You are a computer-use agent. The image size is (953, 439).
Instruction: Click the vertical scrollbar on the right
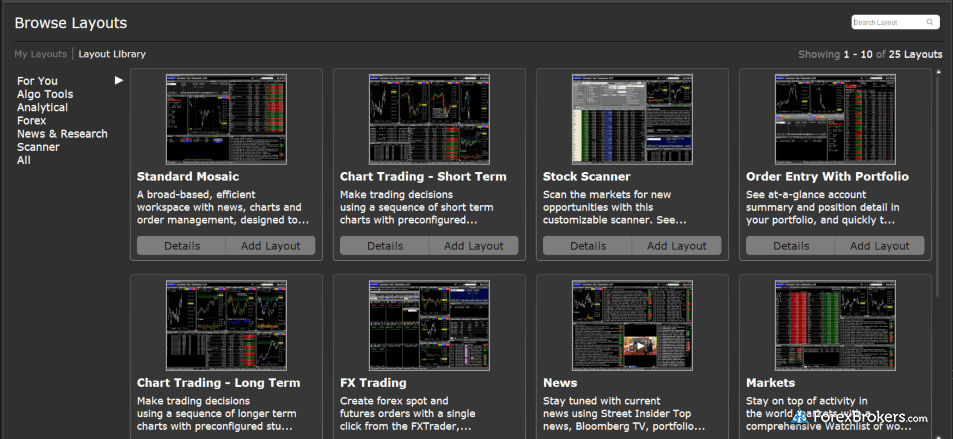coord(938,180)
